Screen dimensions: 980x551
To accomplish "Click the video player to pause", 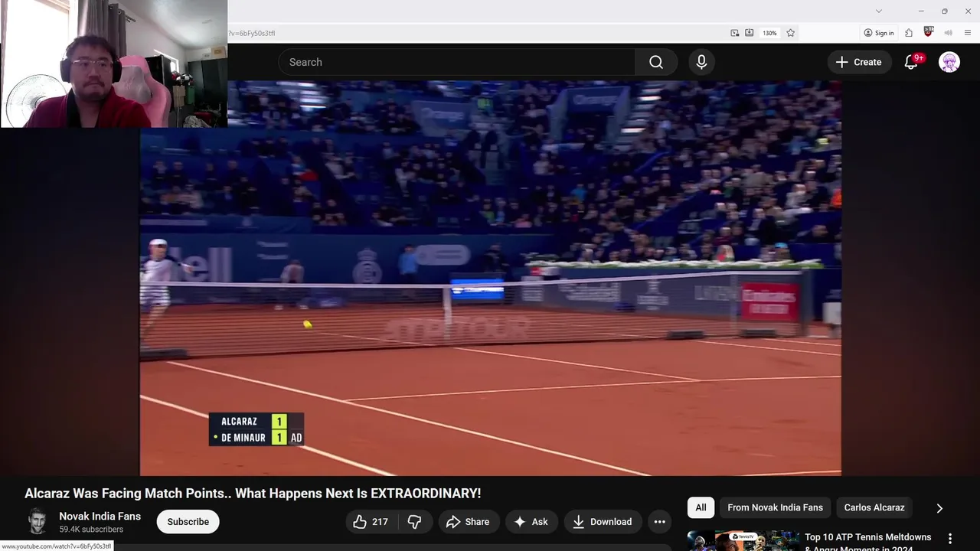I will [x=490, y=278].
